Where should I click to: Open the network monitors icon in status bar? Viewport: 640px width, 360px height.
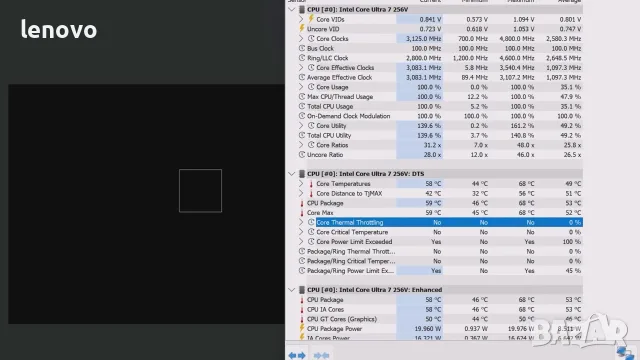(625, 353)
